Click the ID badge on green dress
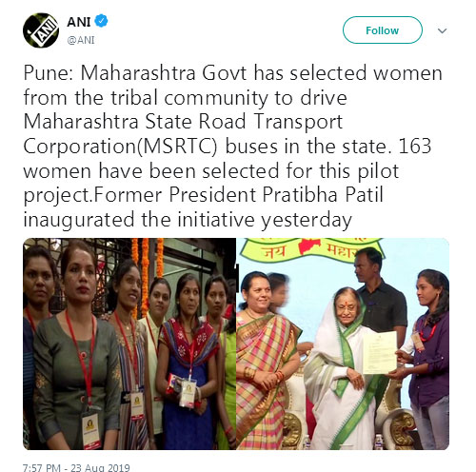This screenshot has width=476, height=472. tap(90, 429)
